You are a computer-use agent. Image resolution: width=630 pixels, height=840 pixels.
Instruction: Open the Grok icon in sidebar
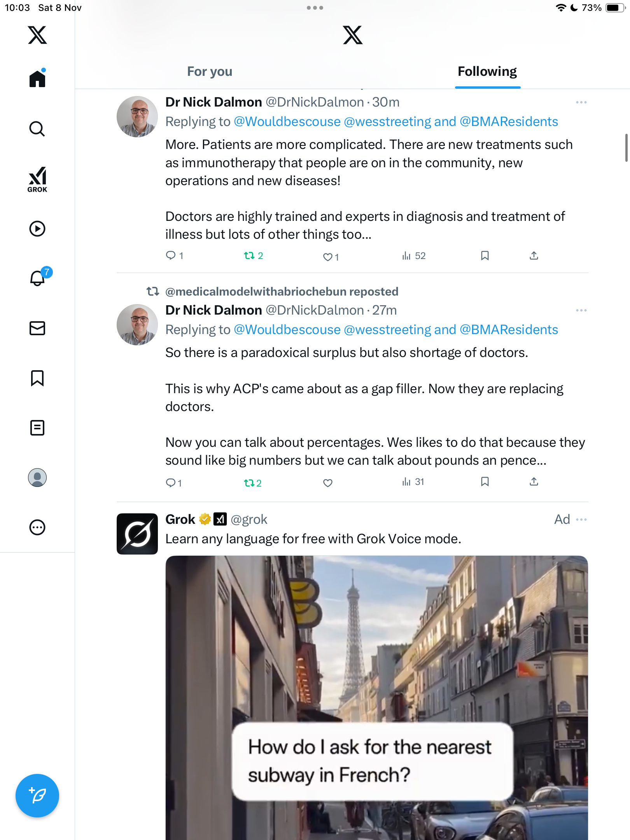click(37, 179)
